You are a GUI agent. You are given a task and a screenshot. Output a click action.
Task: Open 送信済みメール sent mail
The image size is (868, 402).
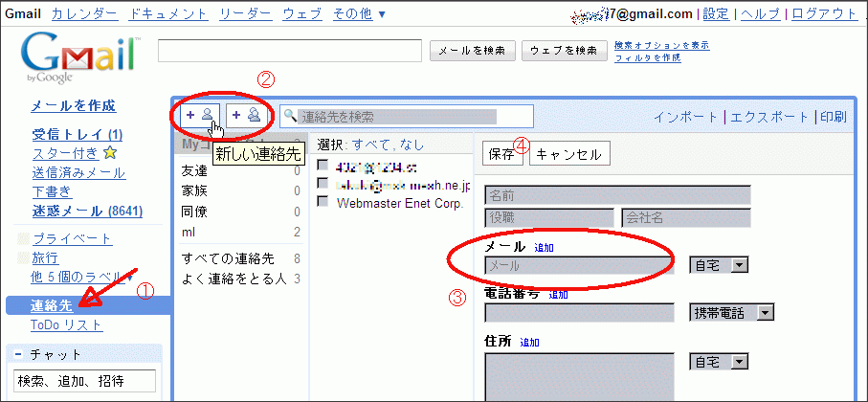pos(78,172)
